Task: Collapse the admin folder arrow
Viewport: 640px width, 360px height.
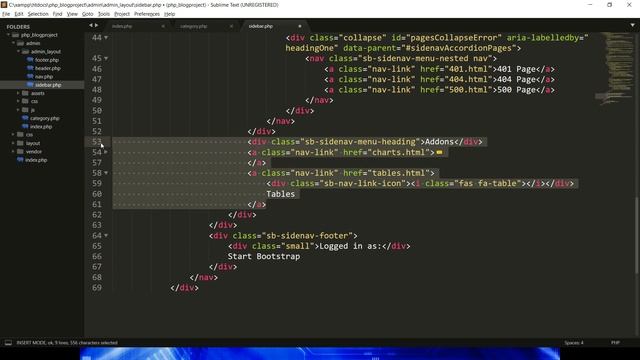Action: click(x=13, y=43)
